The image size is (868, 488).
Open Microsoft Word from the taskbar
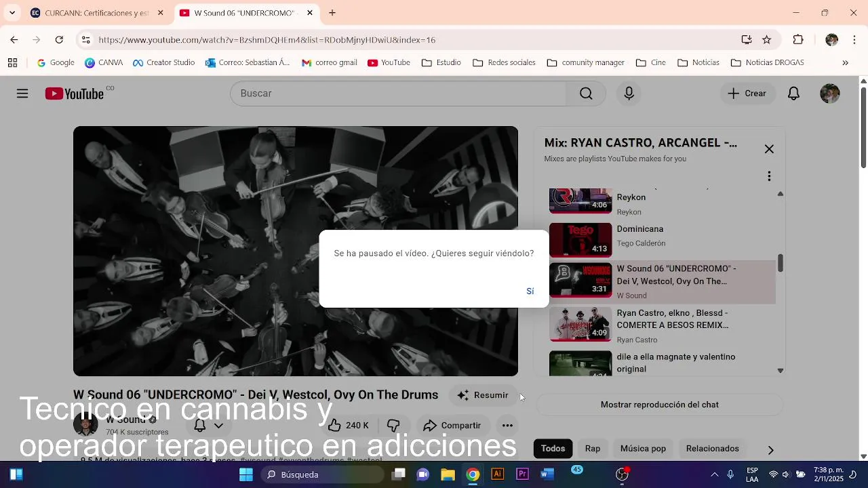click(x=547, y=474)
